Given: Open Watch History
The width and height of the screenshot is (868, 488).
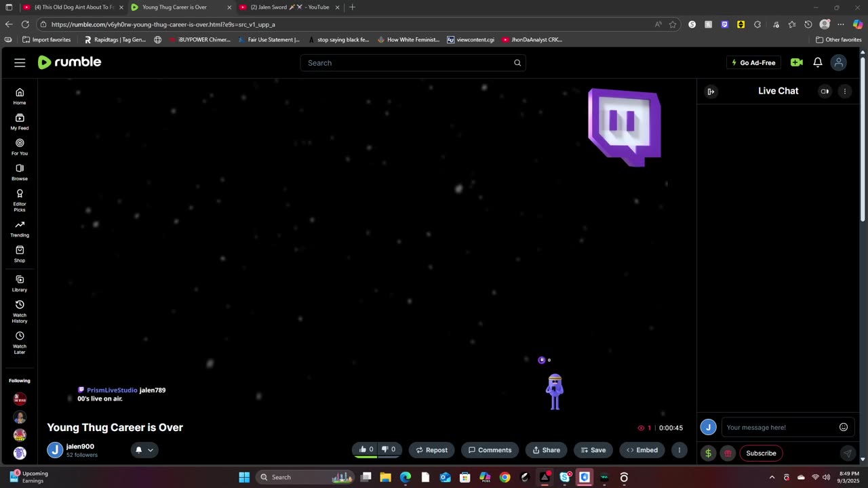Looking at the screenshot, I should click(20, 311).
